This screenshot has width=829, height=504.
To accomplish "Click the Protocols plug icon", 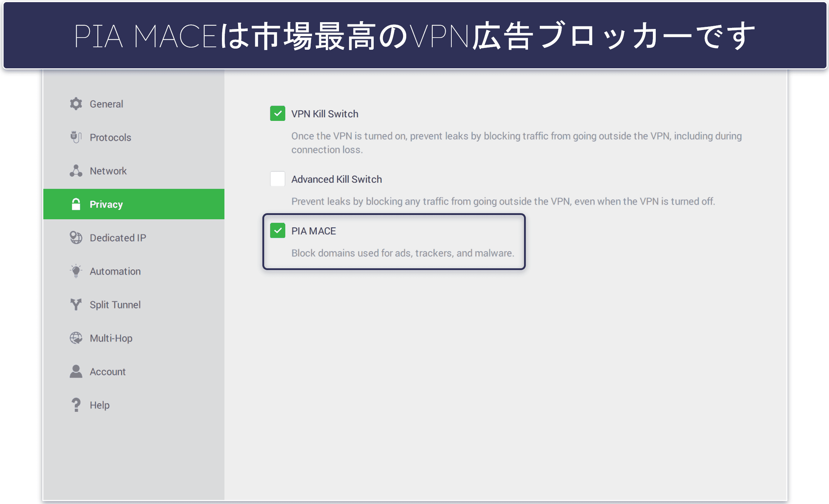I will coord(76,137).
